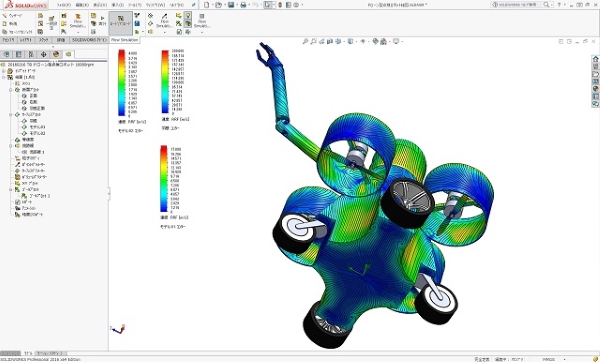Screen dimensions: 600x362
Task: Switch to the DisplayManager panel tab icon
Action: (x=56, y=54)
